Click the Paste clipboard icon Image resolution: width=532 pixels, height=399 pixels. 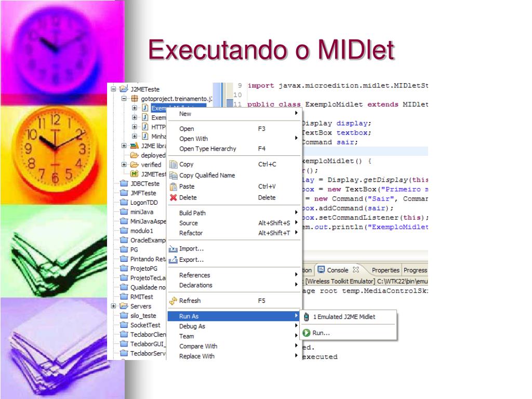[174, 187]
